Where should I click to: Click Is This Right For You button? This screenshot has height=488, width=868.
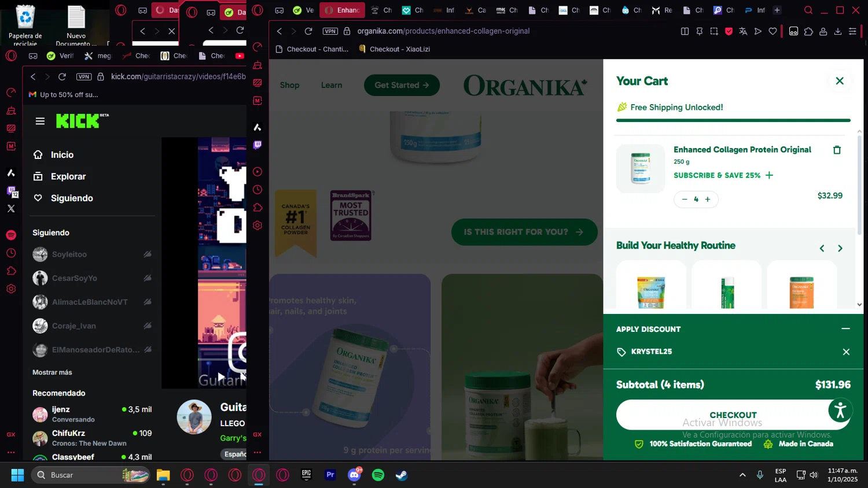pos(524,232)
